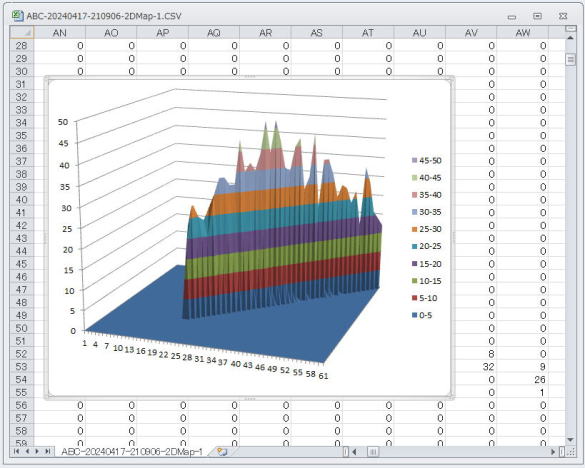Click the insert new worksheet icon
585x468 pixels.
click(x=222, y=452)
